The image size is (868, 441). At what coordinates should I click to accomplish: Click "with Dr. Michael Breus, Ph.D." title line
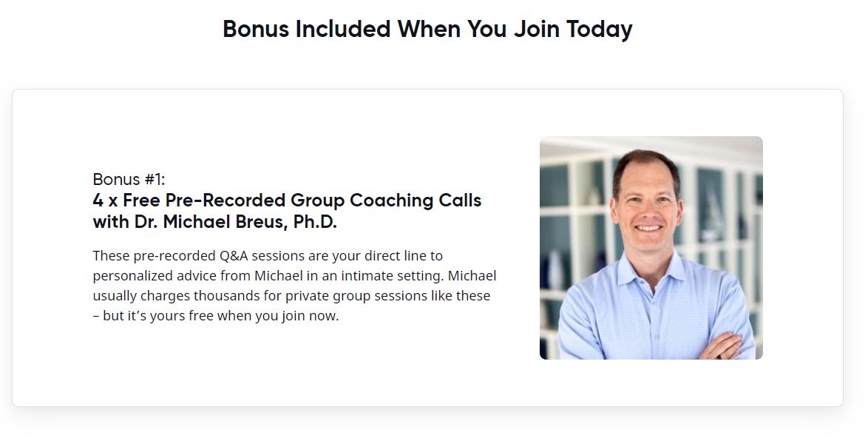point(214,222)
